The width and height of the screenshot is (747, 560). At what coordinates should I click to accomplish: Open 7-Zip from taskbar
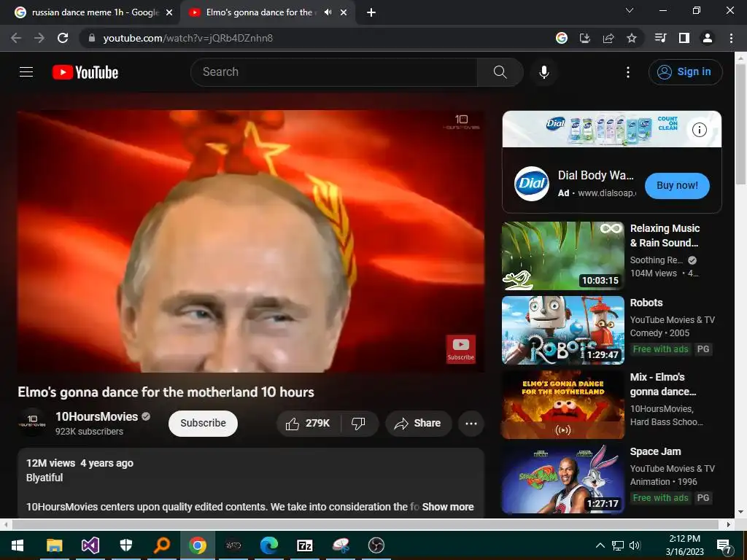coord(304,545)
